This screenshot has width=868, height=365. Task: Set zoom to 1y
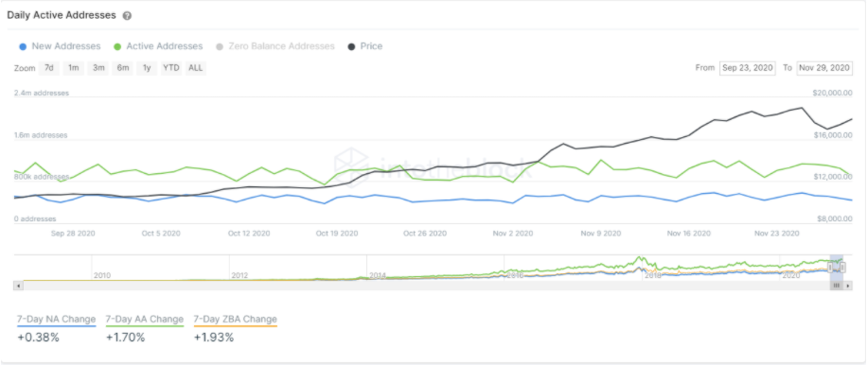click(x=147, y=68)
